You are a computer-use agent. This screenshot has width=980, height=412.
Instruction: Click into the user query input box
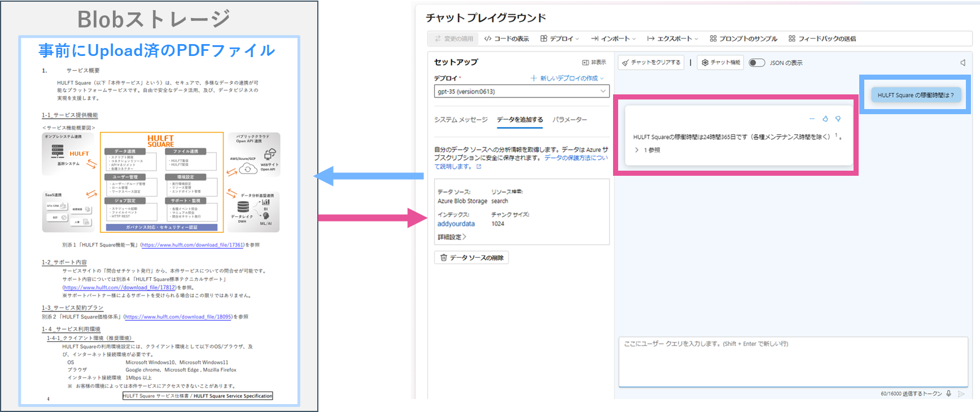793,362
